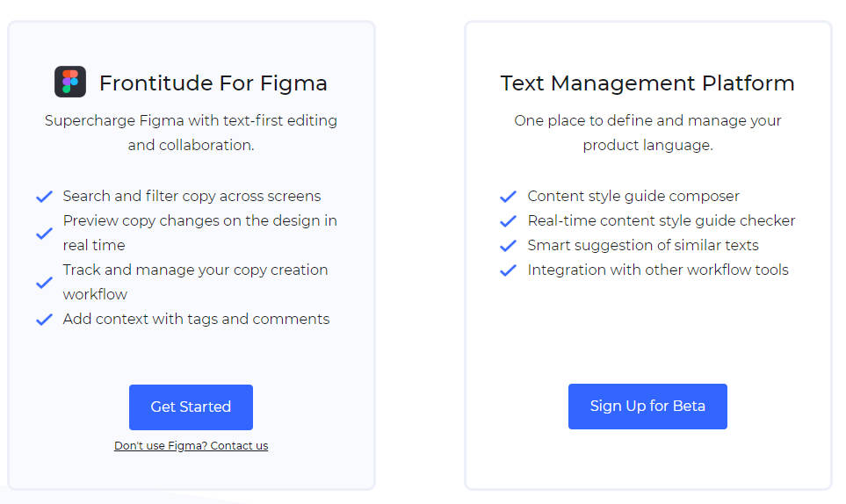Click checkmark beside Track and manage copy
The width and height of the screenshot is (846, 504).
(x=44, y=283)
